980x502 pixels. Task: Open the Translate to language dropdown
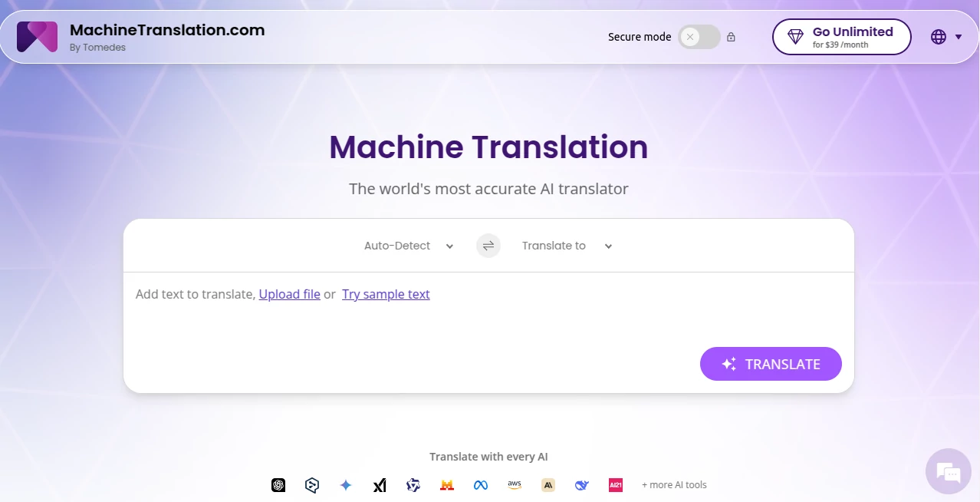coord(565,246)
